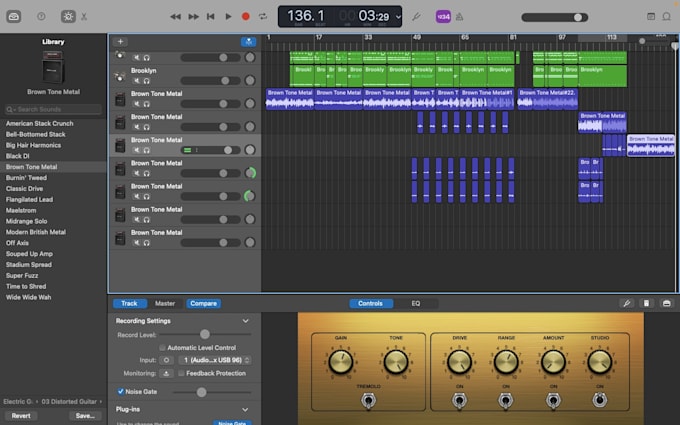Go to the beginning of the project

[211, 16]
